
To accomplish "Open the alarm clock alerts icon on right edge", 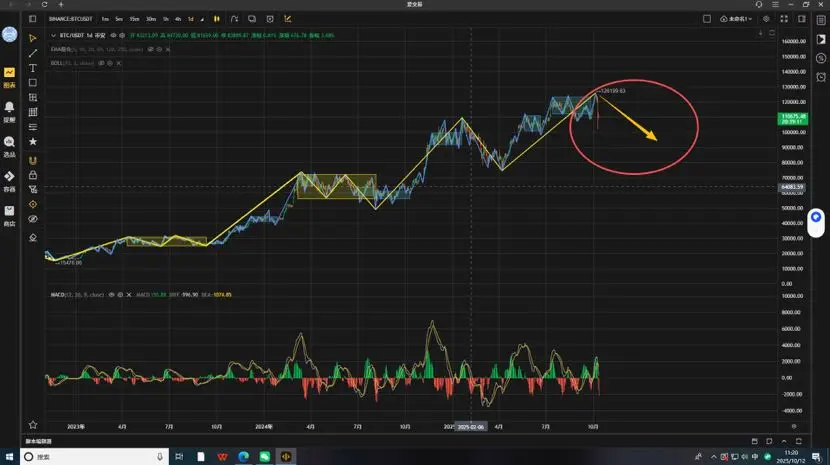I will click(821, 77).
